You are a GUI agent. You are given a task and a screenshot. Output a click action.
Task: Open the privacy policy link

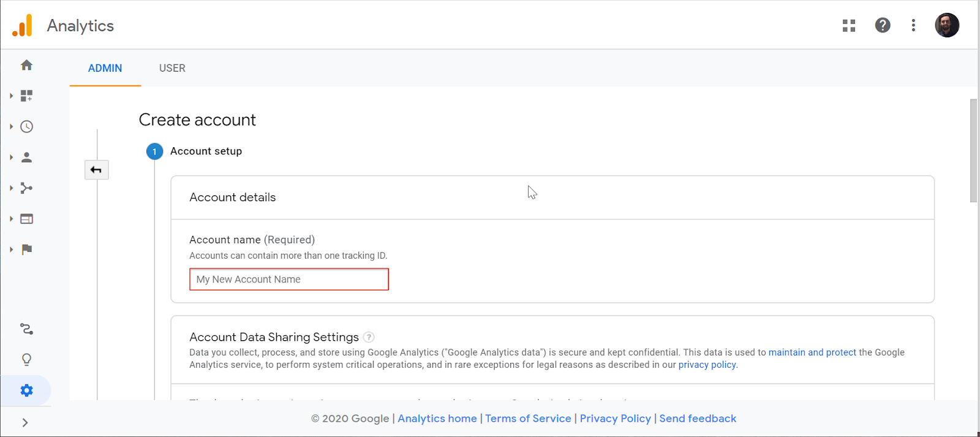click(707, 365)
